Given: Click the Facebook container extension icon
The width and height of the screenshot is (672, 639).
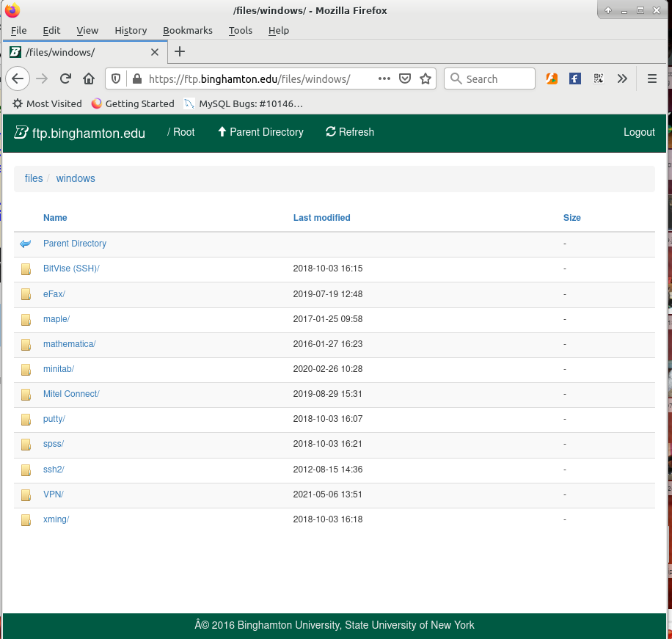Looking at the screenshot, I should tap(574, 78).
